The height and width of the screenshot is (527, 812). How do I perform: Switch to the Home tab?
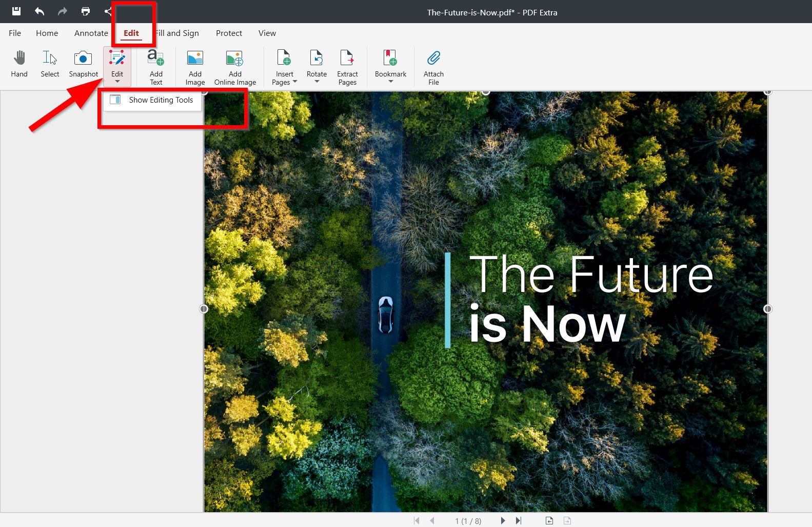[47, 33]
